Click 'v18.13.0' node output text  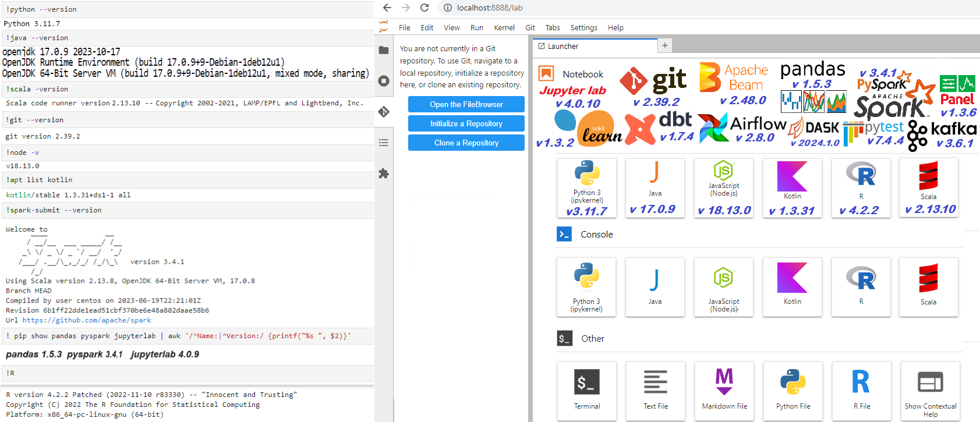[23, 166]
